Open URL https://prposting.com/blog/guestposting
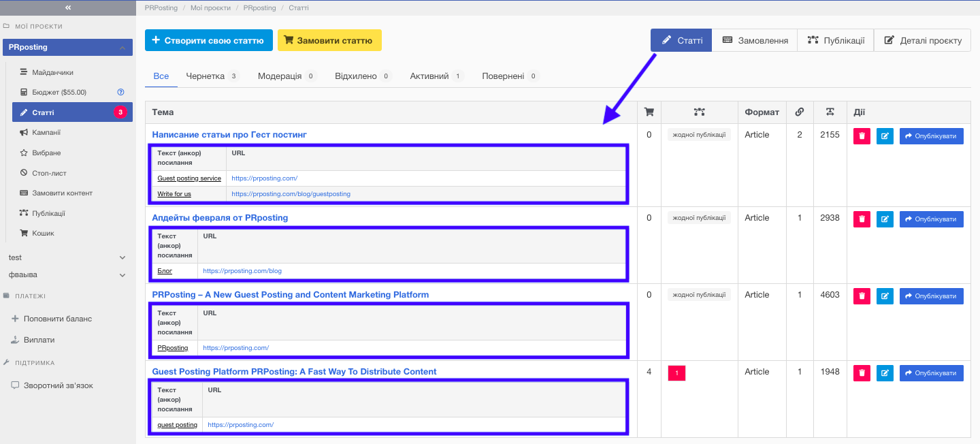This screenshot has height=444, width=980. pyautogui.click(x=291, y=194)
